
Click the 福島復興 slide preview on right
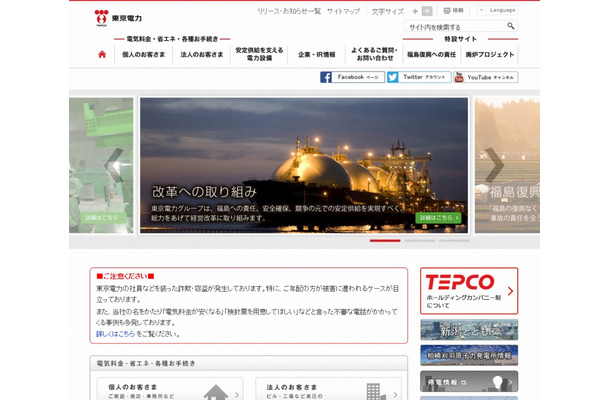coord(507,165)
